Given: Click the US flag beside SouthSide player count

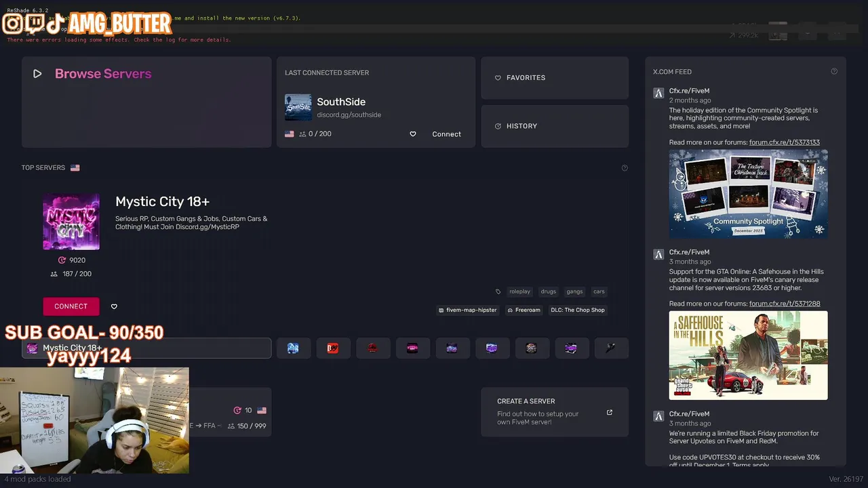Looking at the screenshot, I should pyautogui.click(x=290, y=134).
